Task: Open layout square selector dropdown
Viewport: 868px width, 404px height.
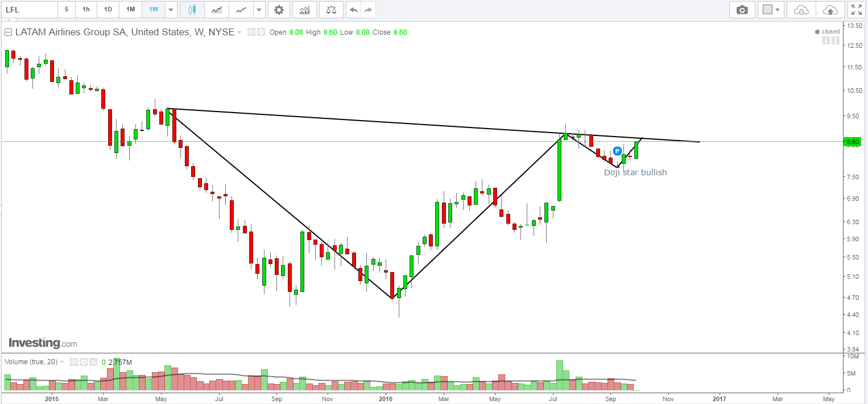Action: coord(772,10)
